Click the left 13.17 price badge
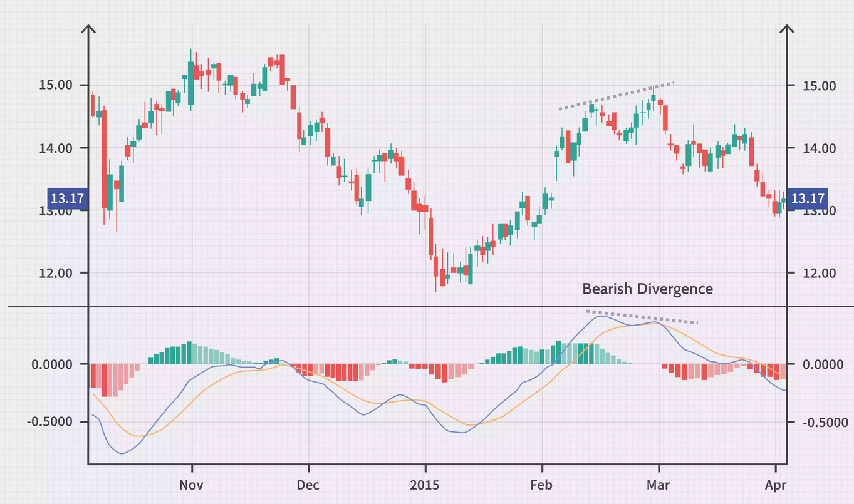 point(68,199)
